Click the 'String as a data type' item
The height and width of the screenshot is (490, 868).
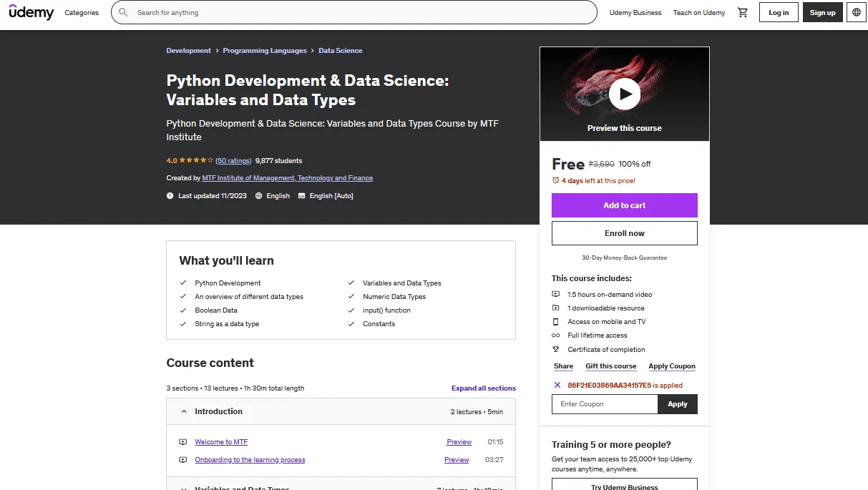pos(227,323)
